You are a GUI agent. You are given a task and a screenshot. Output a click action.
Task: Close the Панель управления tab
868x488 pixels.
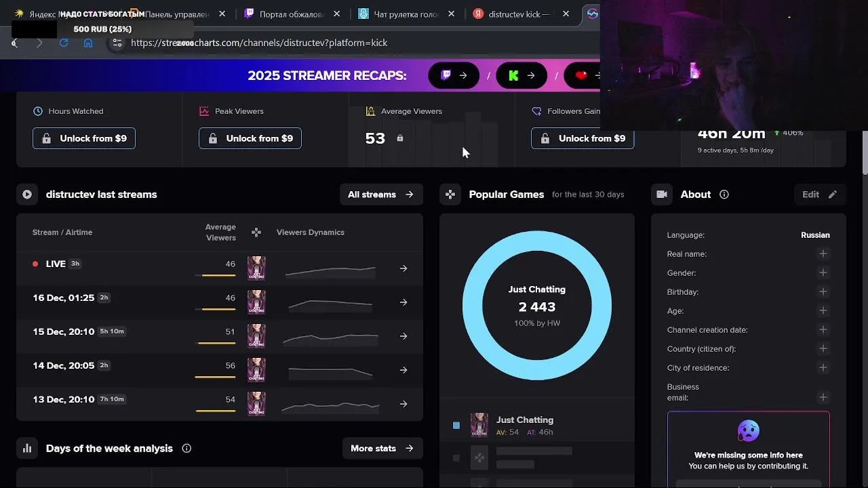(x=222, y=14)
